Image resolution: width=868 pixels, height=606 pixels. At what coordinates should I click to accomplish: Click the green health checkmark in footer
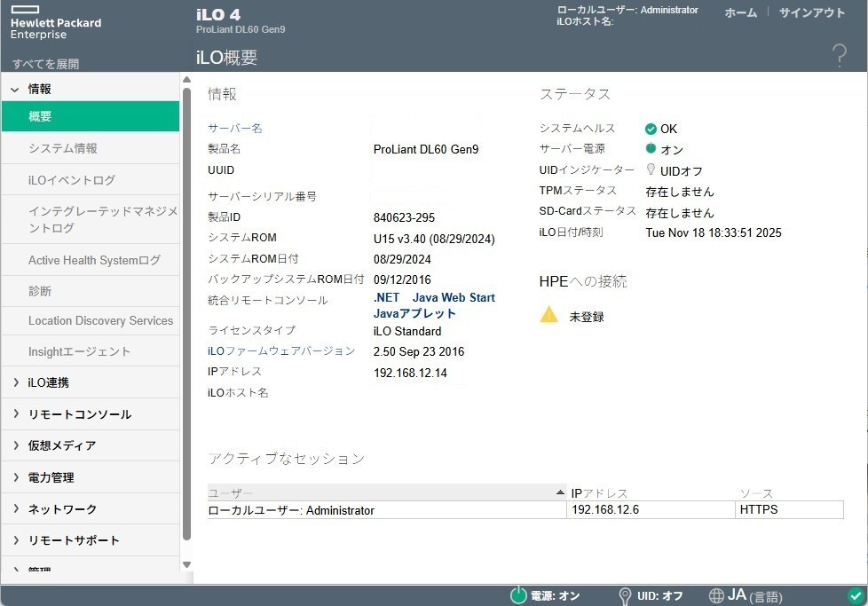(855, 595)
